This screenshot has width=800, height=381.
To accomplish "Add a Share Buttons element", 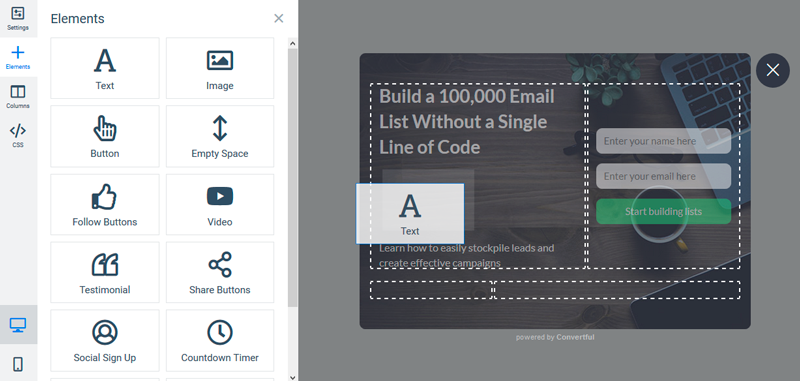I will [220, 272].
